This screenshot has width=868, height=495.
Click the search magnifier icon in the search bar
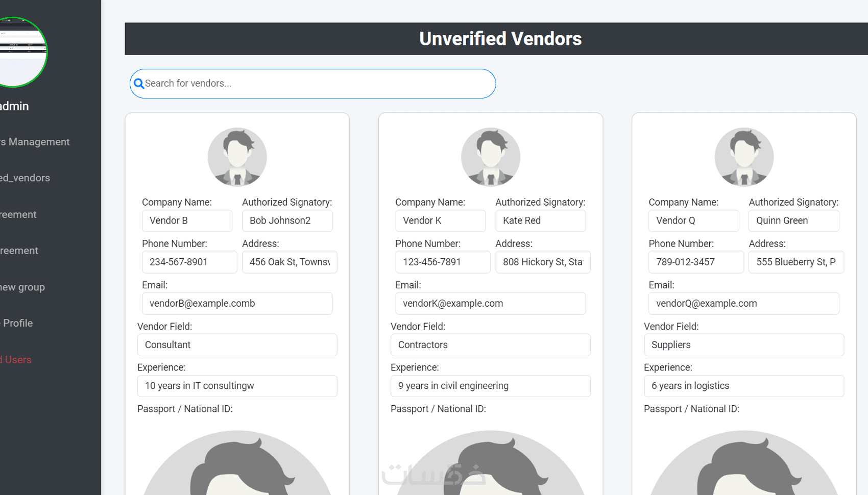[x=139, y=83]
